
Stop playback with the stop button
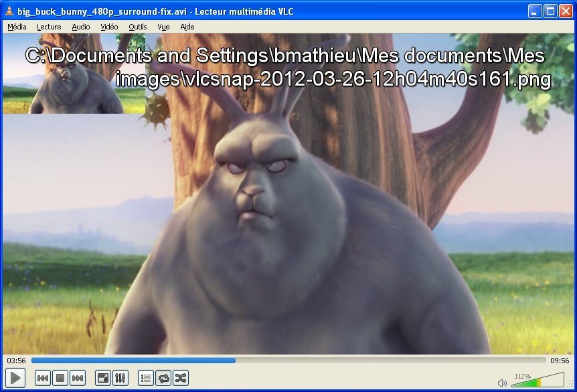tap(60, 378)
